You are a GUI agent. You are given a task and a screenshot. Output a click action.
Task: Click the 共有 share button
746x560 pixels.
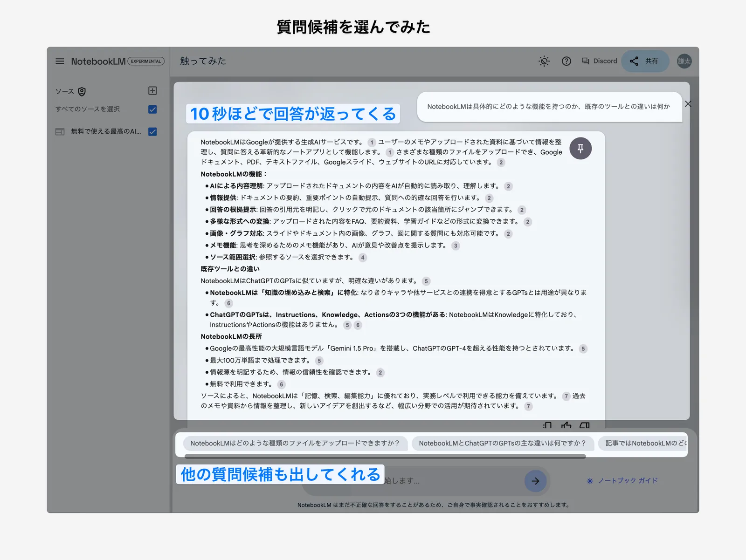point(645,61)
